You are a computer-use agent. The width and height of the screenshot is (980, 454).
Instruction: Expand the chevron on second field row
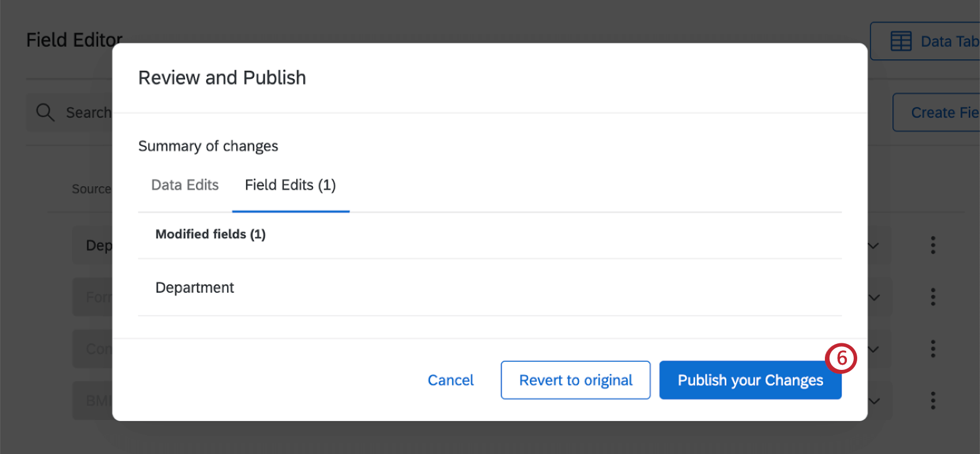point(874,298)
